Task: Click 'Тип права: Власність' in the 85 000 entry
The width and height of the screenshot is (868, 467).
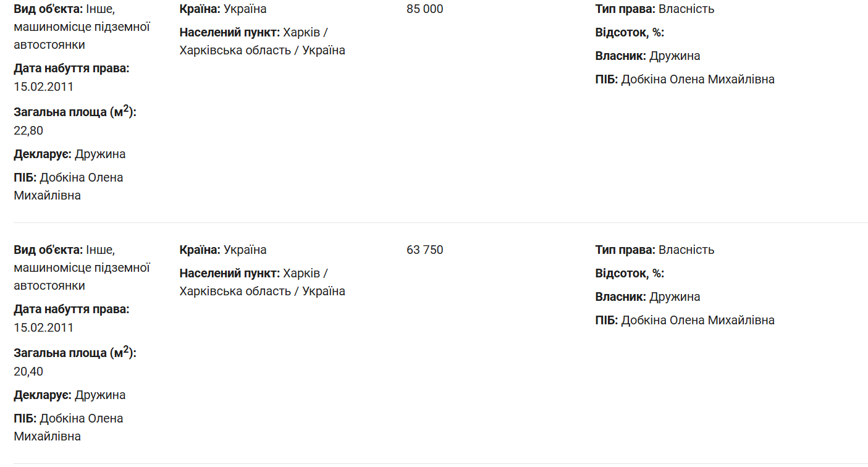Action: [x=654, y=9]
